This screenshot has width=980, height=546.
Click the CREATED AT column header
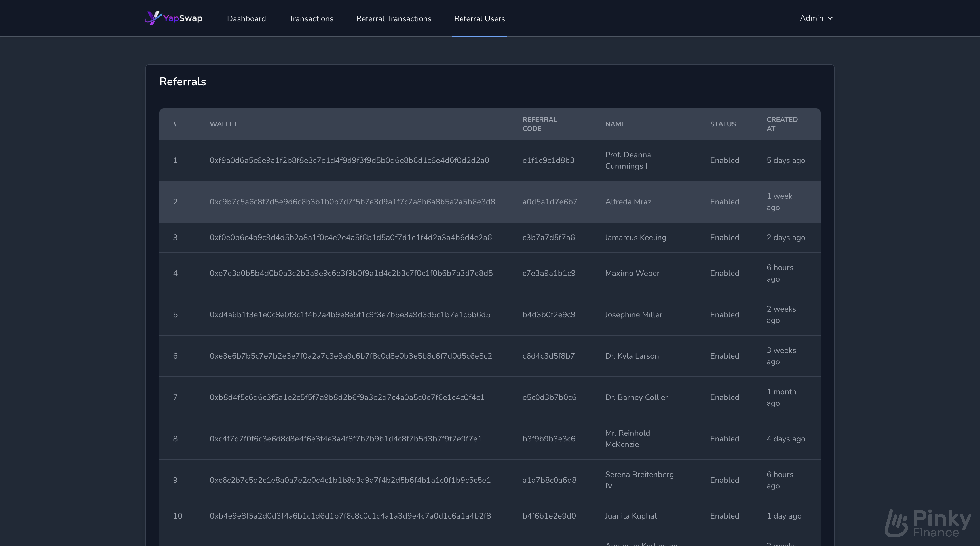click(x=782, y=124)
